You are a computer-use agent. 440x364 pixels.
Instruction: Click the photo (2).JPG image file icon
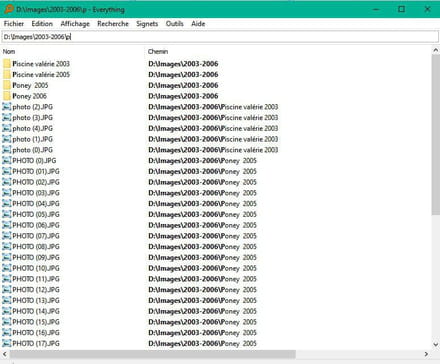[x=7, y=107]
